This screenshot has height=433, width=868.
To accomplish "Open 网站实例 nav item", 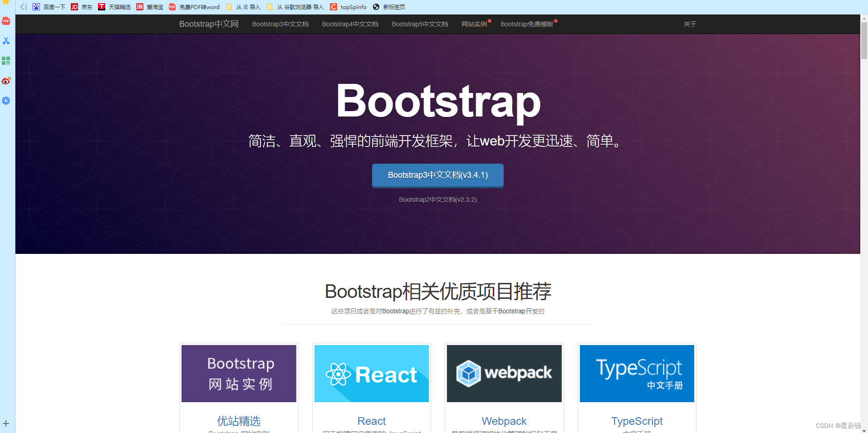I will pyautogui.click(x=474, y=24).
